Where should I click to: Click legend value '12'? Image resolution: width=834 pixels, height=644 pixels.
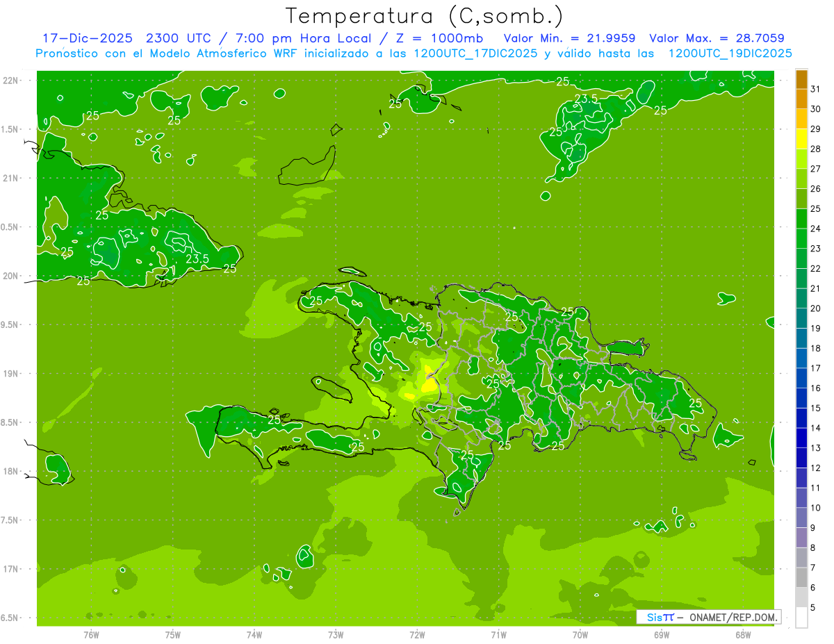[816, 468]
